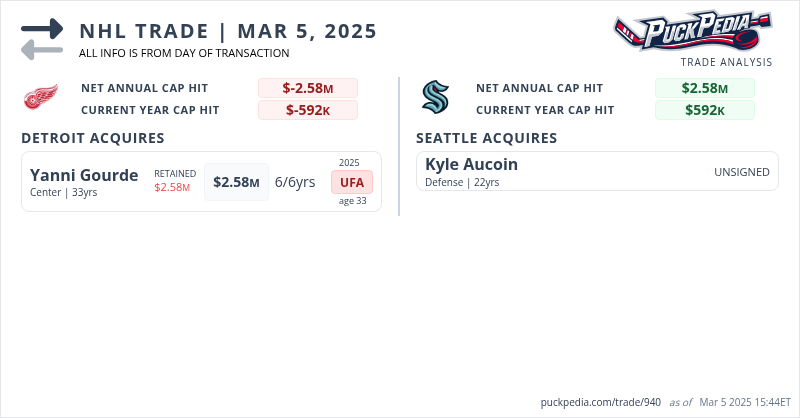The height and width of the screenshot is (418, 800).
Task: Click the Detroit Red Wings logo
Action: 41,98
